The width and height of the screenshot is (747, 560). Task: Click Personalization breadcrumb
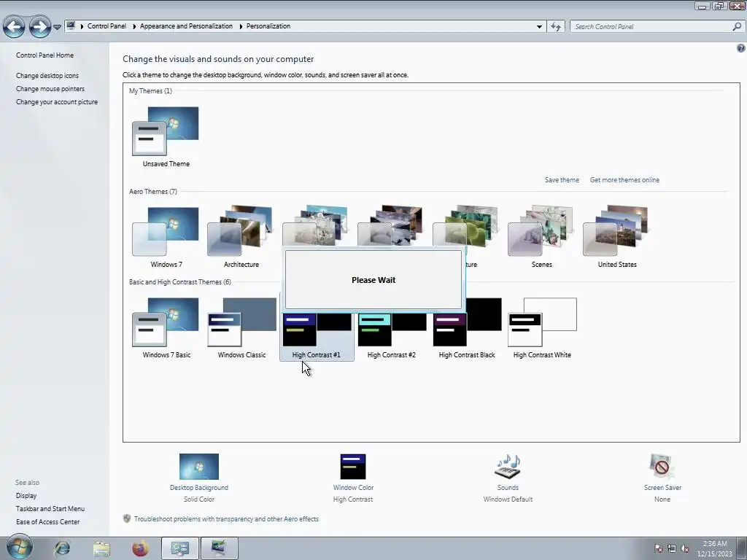(268, 26)
